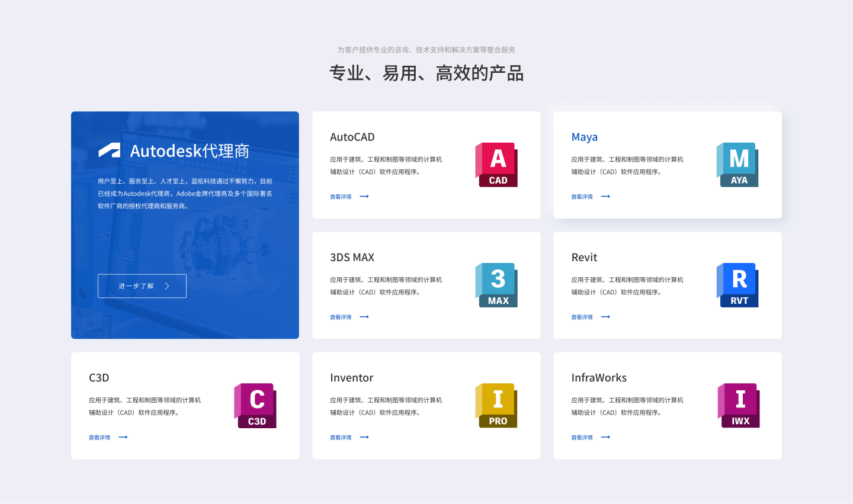
Task: Click the Maya card description text
Action: (627, 166)
